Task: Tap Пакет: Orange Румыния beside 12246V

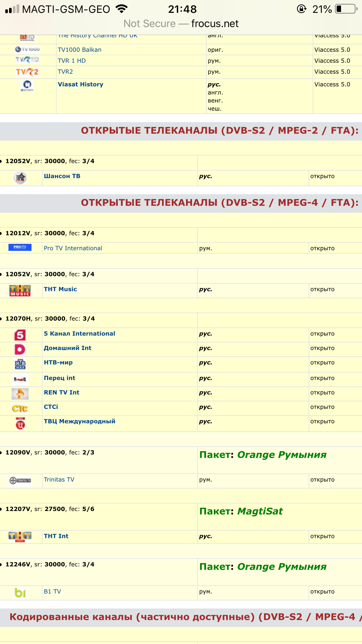Action: click(x=263, y=567)
